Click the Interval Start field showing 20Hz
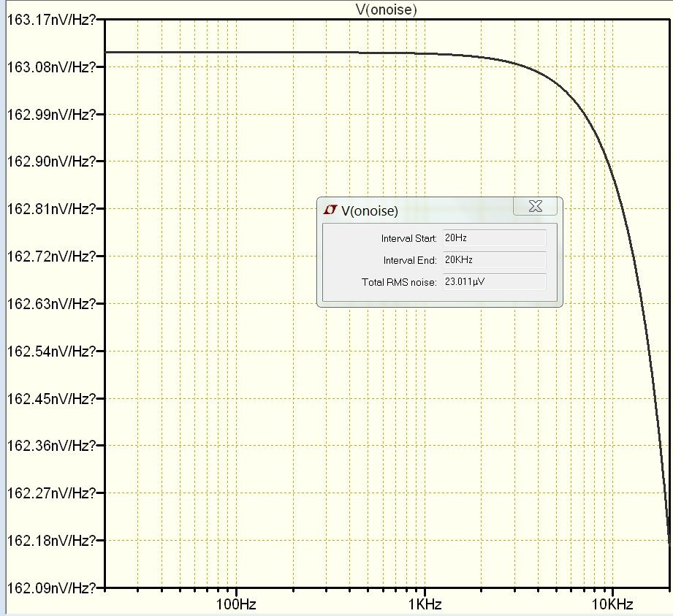This screenshot has height=616, width=673. tap(494, 238)
